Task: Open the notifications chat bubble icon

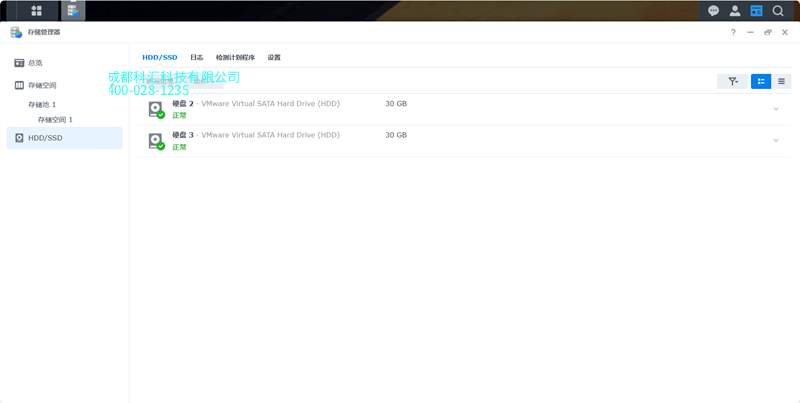Action: pyautogui.click(x=713, y=11)
